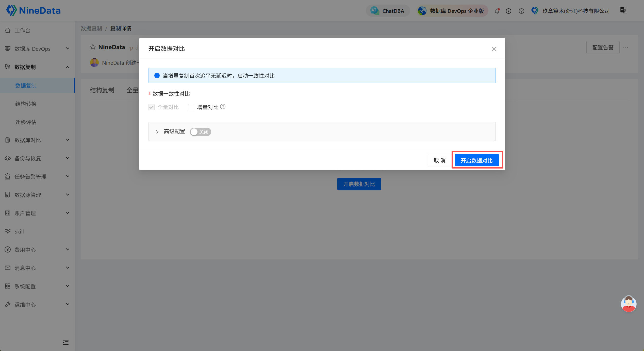The width and height of the screenshot is (644, 351).
Task: Star the NineData replication task
Action: pos(93,47)
